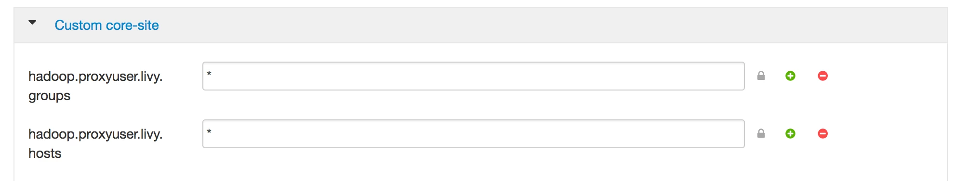Remove hadoop.proxyuser.livy.hosts with red minus icon
This screenshot has width=980, height=181.
pyautogui.click(x=822, y=133)
